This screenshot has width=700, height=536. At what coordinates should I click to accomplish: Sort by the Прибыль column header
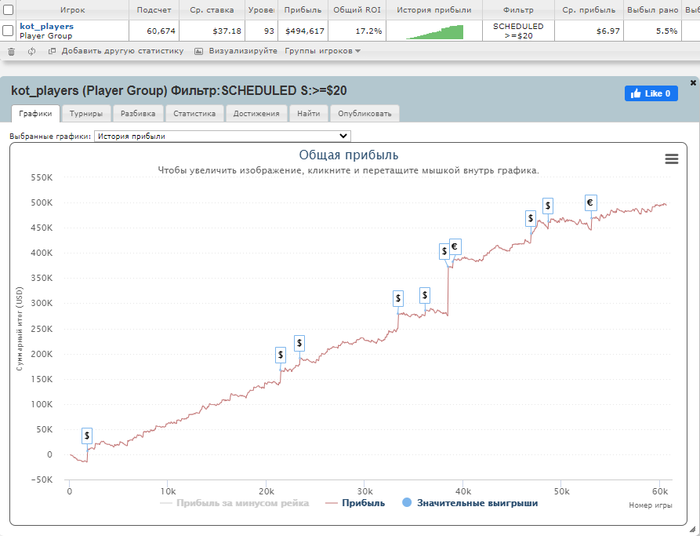[x=303, y=10]
